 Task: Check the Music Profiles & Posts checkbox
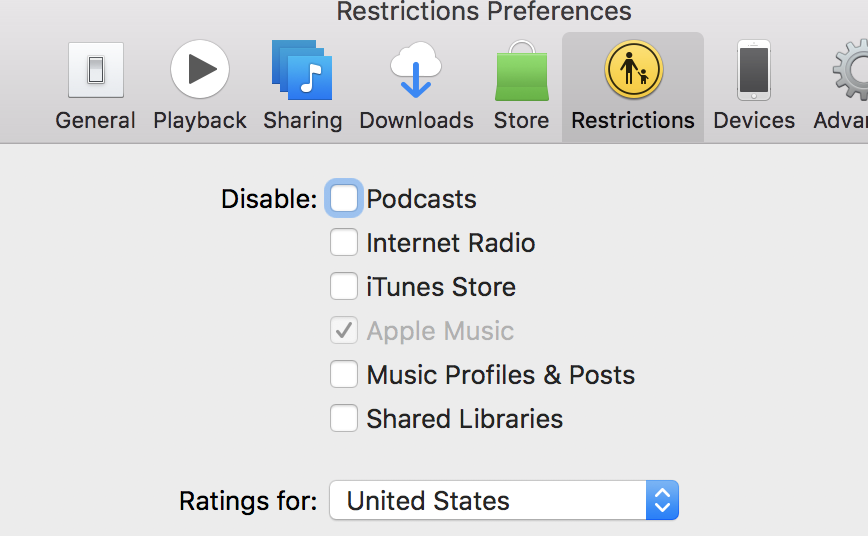(344, 375)
